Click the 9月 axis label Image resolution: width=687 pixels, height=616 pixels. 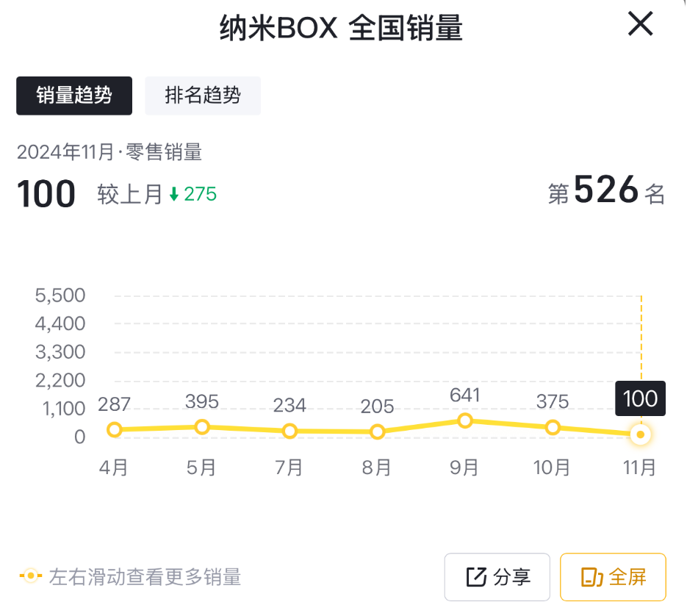click(x=464, y=468)
